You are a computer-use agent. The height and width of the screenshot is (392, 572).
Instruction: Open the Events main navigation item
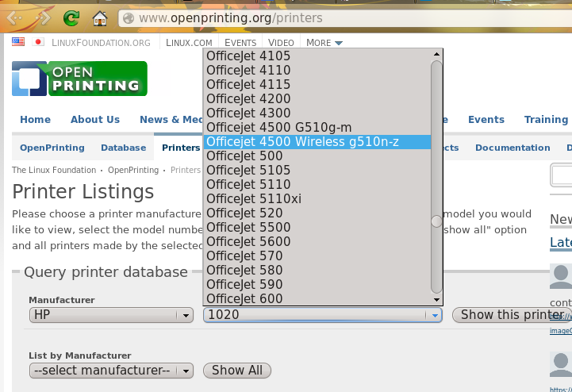click(x=486, y=119)
